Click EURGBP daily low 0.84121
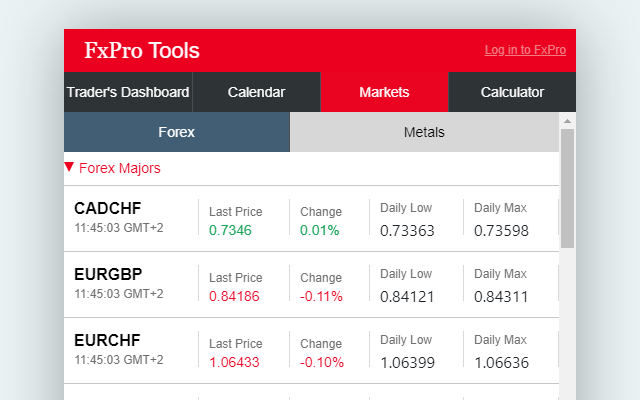This screenshot has height=400, width=640. click(x=407, y=297)
